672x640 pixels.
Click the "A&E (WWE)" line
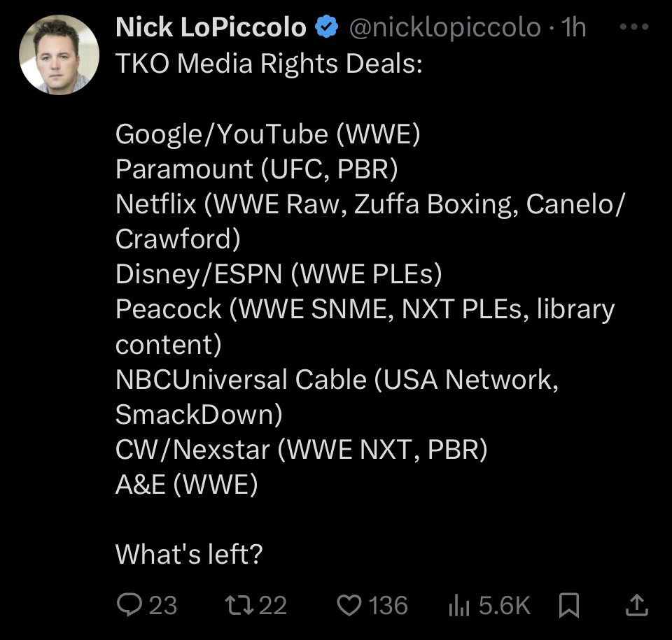click(186, 484)
